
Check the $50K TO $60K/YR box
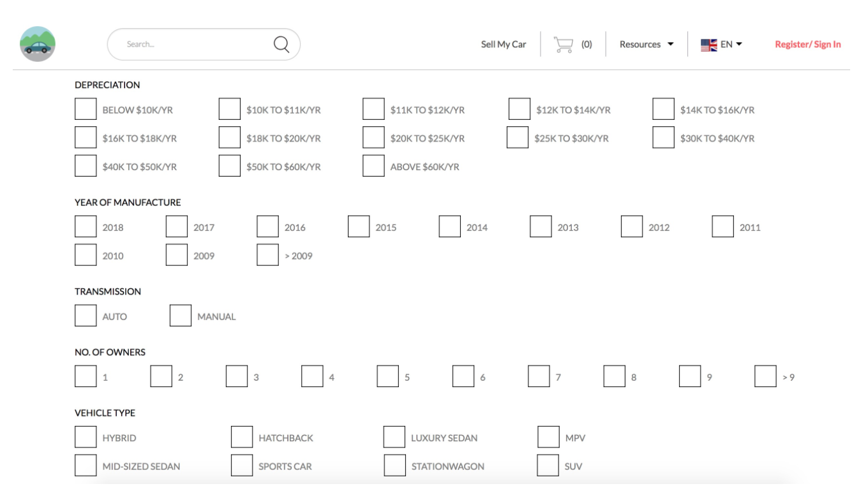coord(230,166)
